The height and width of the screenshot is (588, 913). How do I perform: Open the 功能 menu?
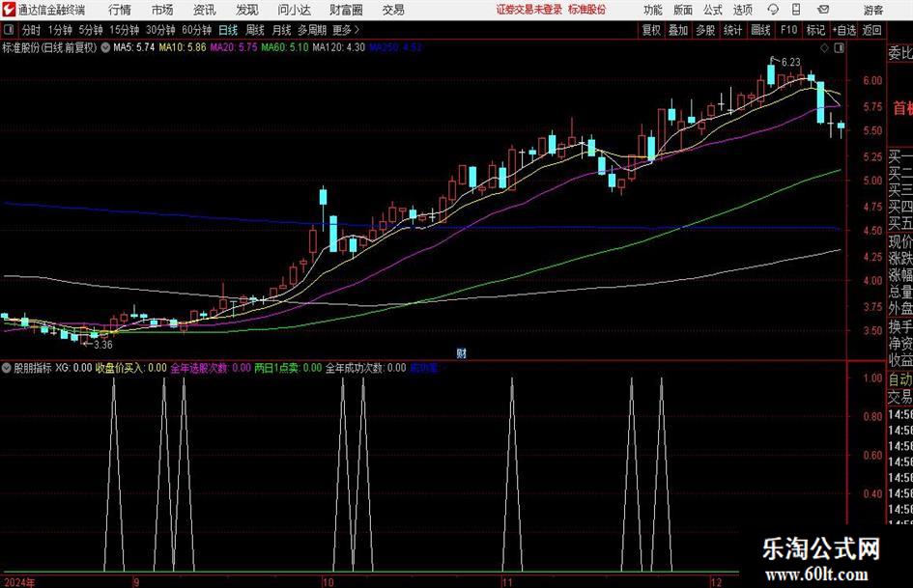tap(653, 10)
